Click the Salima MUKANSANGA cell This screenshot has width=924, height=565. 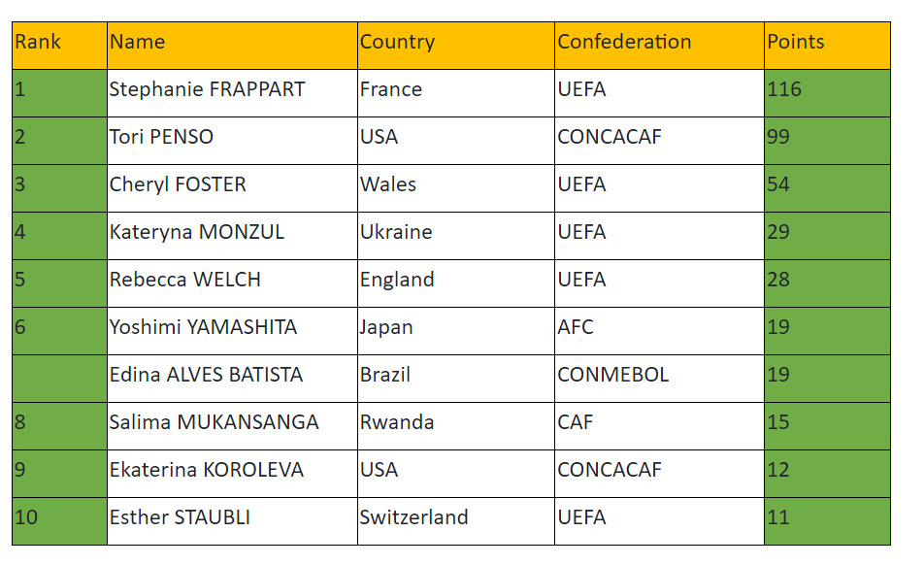click(x=231, y=424)
